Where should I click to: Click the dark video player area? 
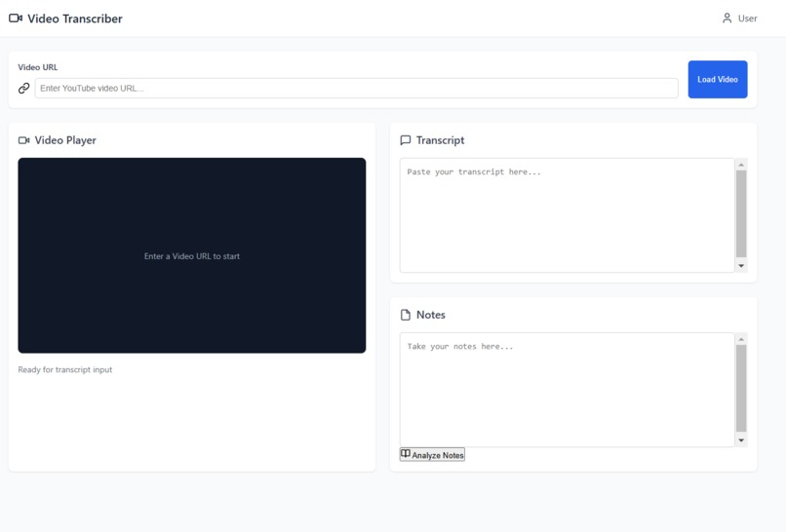tap(192, 255)
